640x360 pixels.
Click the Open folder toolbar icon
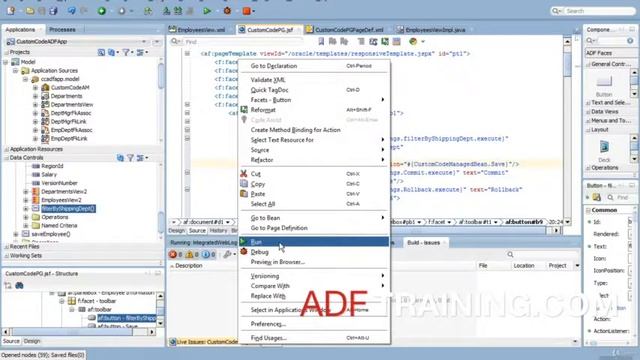point(30,11)
